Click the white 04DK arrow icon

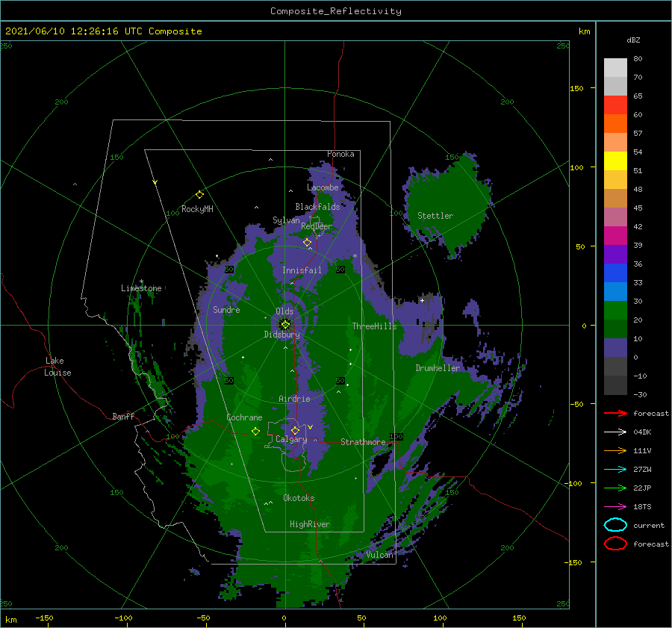[615, 432]
